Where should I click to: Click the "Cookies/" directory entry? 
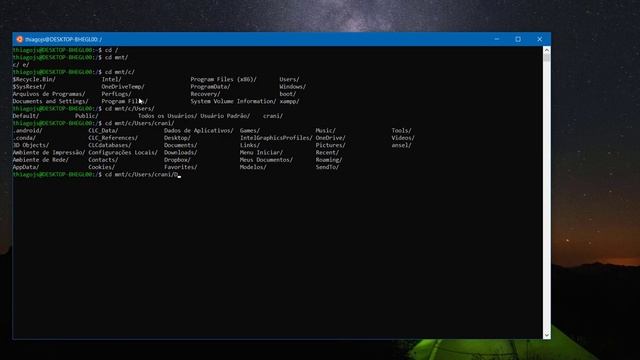102,167
